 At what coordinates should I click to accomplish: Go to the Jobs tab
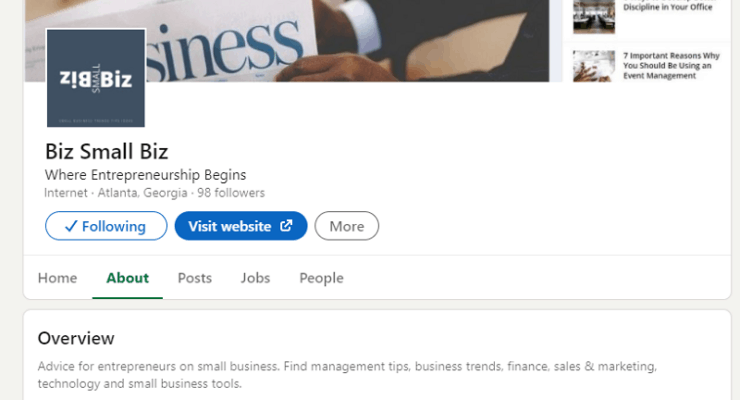(255, 278)
